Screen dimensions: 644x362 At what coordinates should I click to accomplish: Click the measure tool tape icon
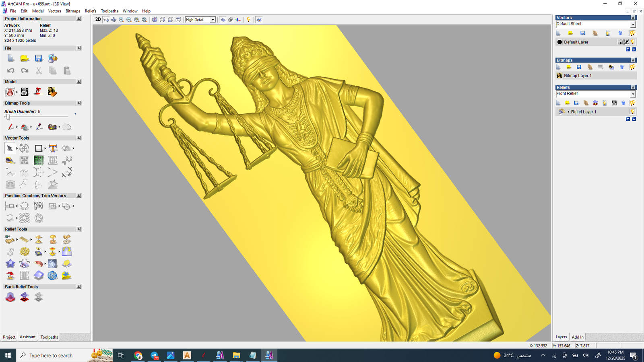tap(10, 161)
